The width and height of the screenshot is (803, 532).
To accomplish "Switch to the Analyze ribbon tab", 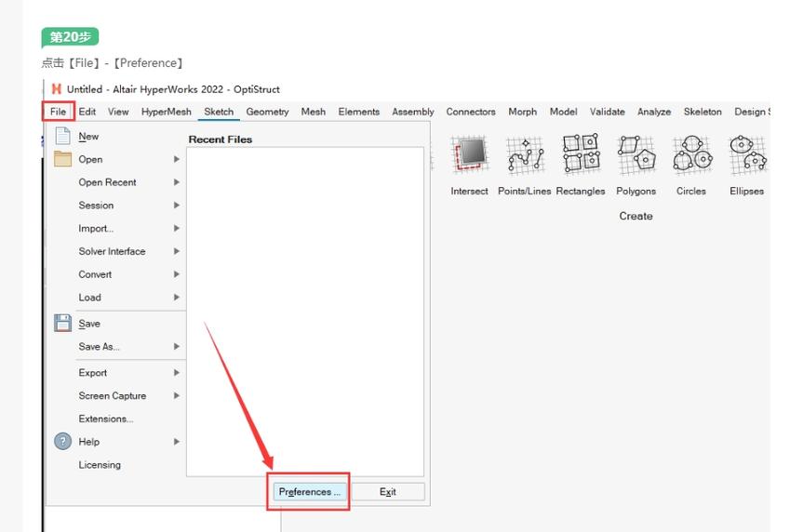I will 654,112.
